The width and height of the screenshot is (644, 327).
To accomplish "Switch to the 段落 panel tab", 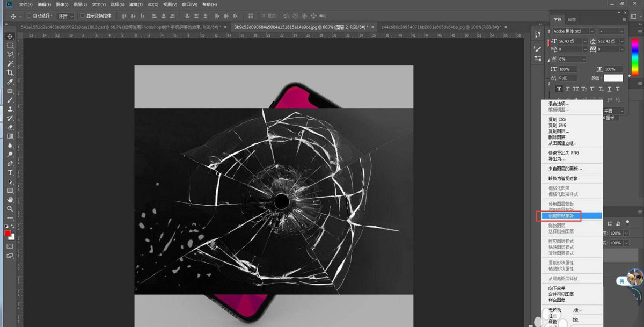I will (x=572, y=20).
